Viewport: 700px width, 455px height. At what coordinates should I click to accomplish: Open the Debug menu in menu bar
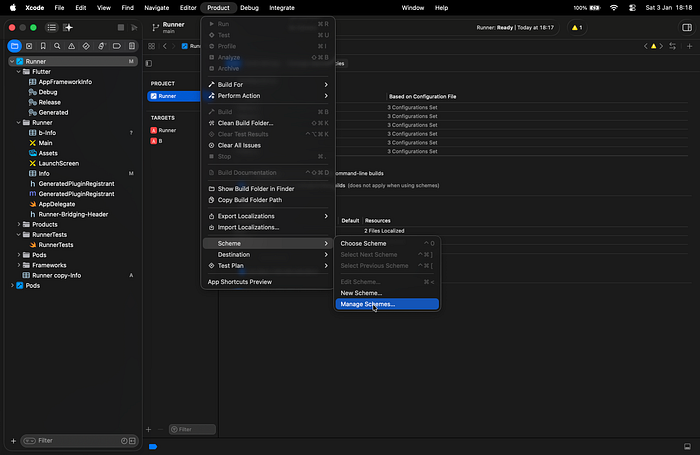point(249,8)
